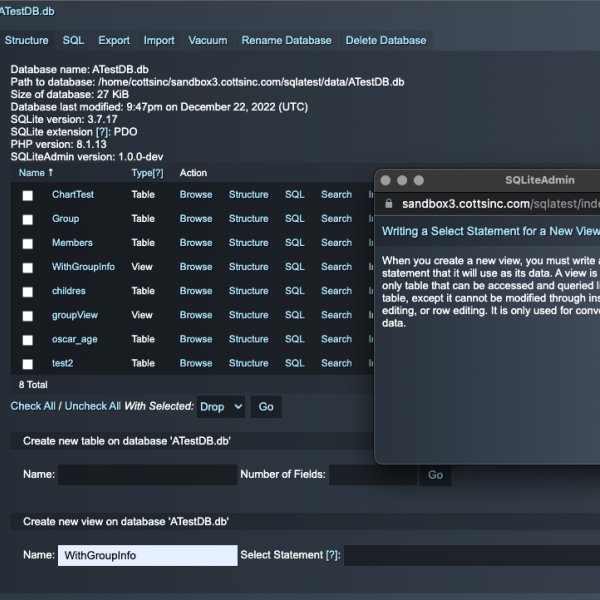Viewport: 600px width, 600px height.
Task: Click the help [?] next to SQLite extension
Action: 102,132
